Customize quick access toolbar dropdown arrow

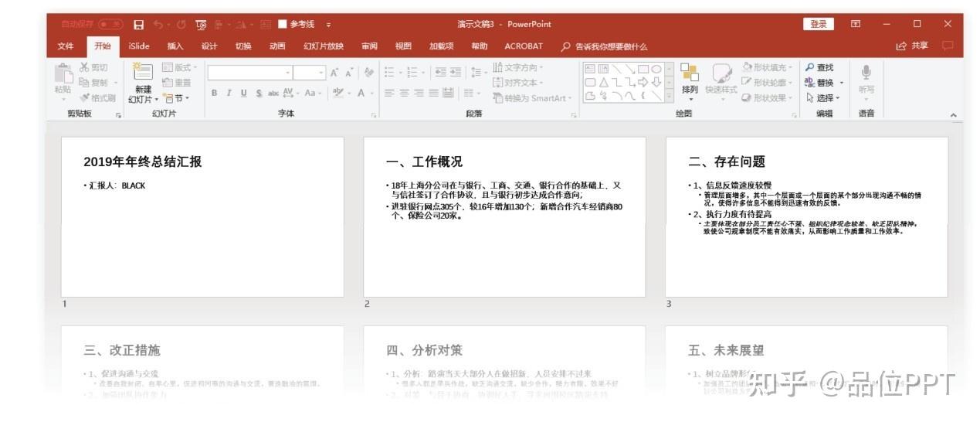[328, 25]
